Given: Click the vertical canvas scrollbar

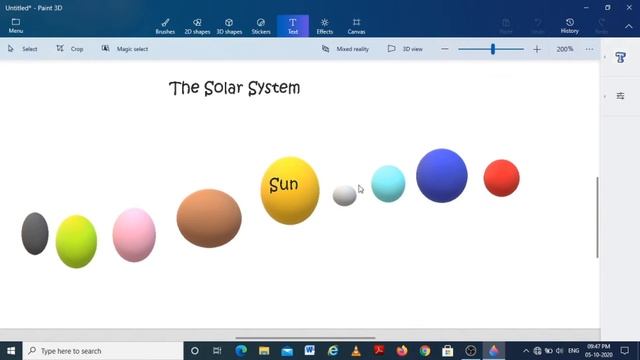Looking at the screenshot, I should pyautogui.click(x=597, y=217).
